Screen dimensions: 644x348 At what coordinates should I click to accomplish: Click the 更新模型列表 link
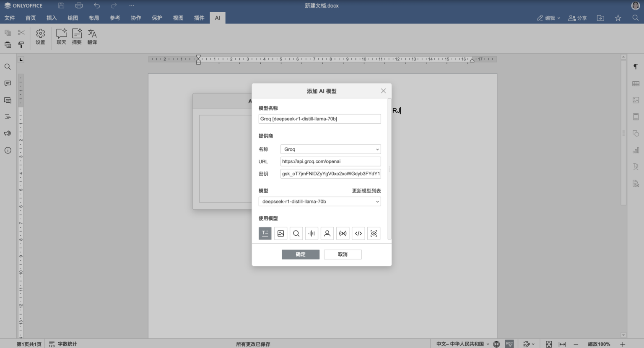[366, 190]
